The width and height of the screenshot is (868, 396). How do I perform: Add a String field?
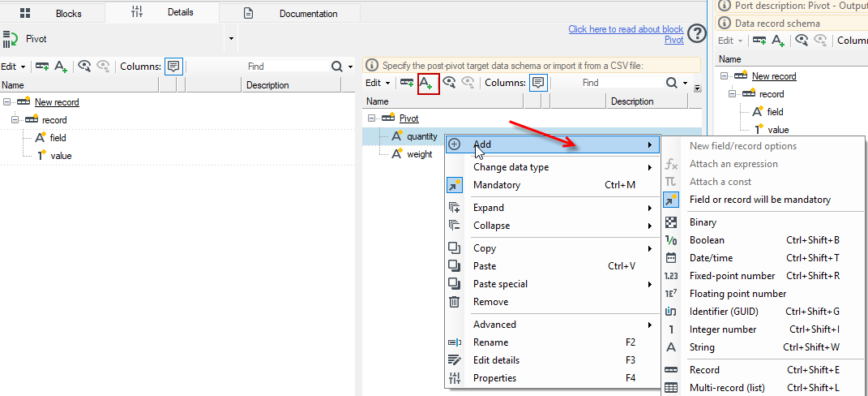pyautogui.click(x=764, y=347)
